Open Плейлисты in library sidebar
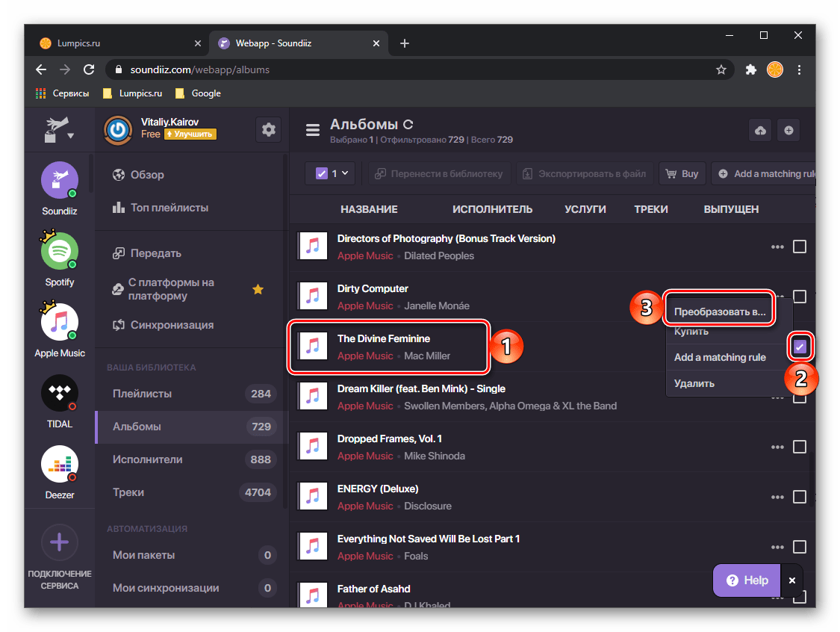 click(142, 394)
